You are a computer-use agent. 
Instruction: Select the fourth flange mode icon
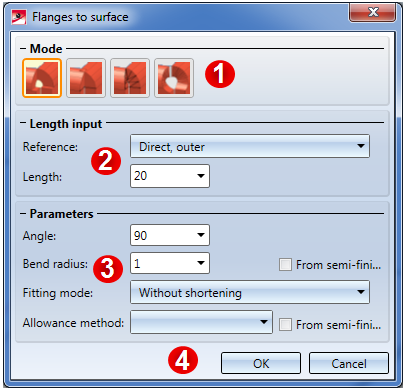[x=174, y=78]
